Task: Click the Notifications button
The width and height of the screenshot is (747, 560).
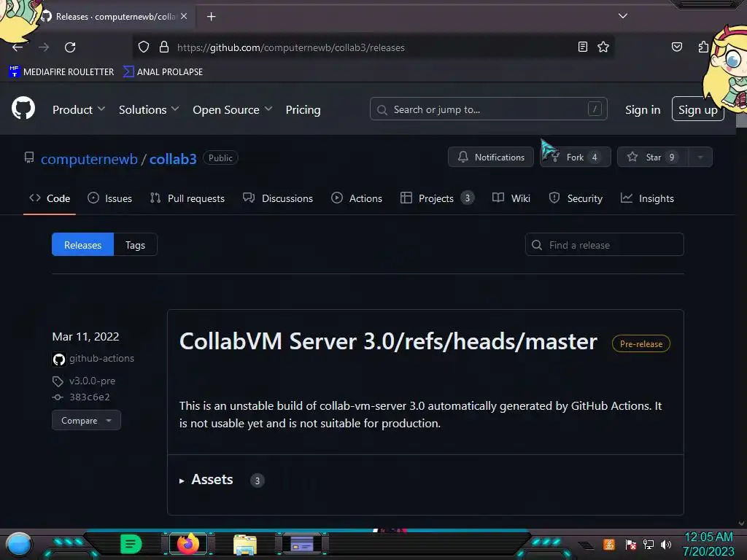Action: [490, 157]
